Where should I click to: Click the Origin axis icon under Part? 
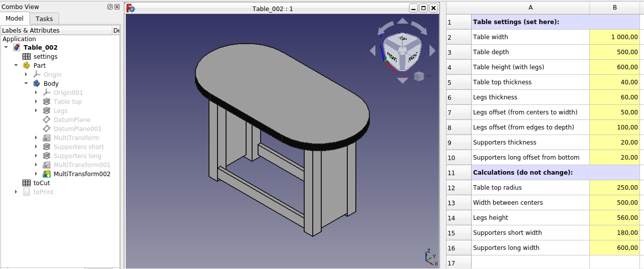(x=37, y=75)
